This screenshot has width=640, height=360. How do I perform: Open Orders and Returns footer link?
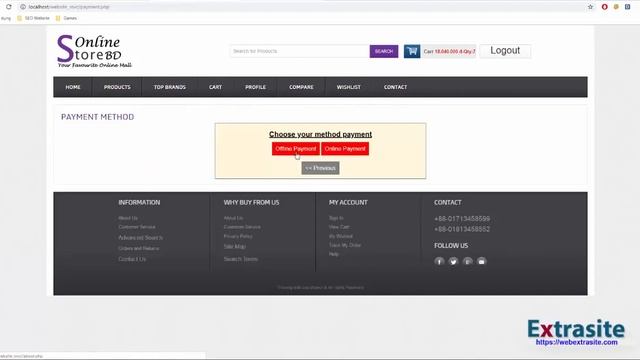pos(139,248)
